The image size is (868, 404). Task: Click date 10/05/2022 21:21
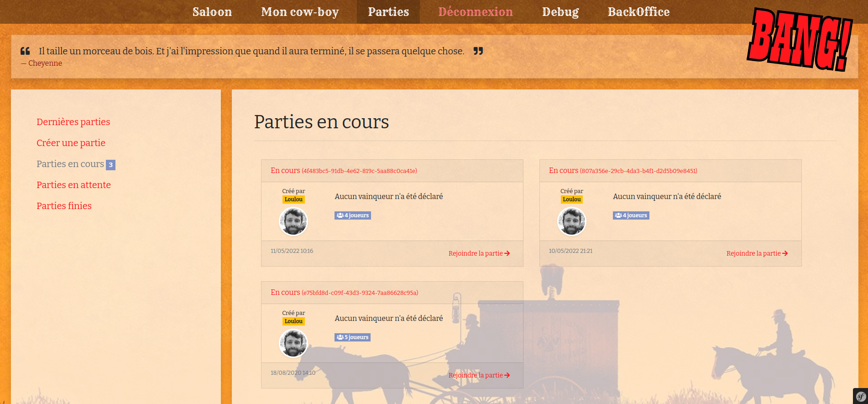570,251
